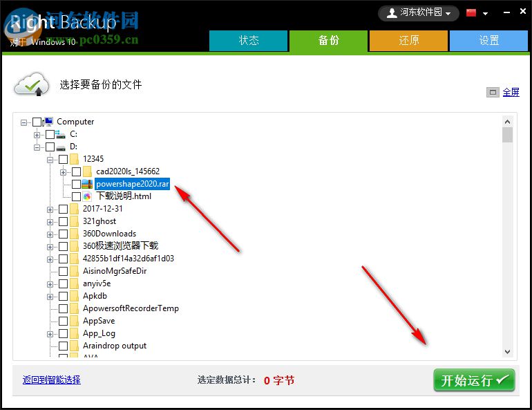Expand the anyiv5e folder node
The width and height of the screenshot is (532, 410).
(50, 284)
